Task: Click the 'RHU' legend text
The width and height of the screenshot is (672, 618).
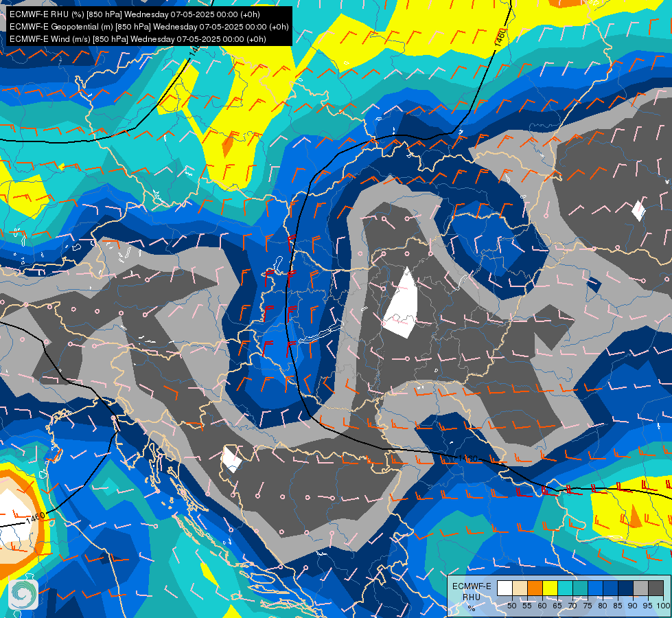Action: tap(472, 597)
